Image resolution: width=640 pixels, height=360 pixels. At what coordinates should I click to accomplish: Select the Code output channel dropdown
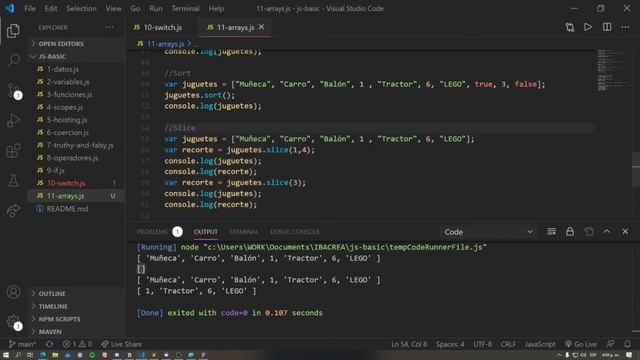[x=488, y=232]
